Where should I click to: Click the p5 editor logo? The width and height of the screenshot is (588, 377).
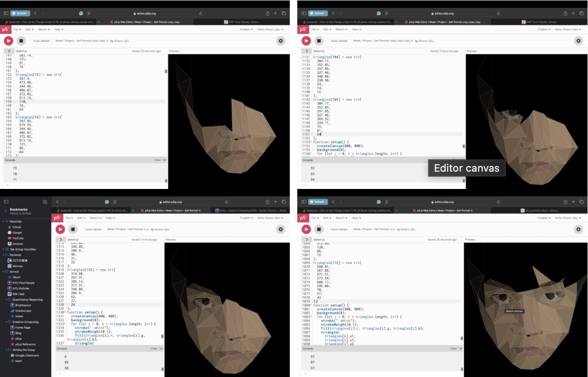[x=5, y=29]
